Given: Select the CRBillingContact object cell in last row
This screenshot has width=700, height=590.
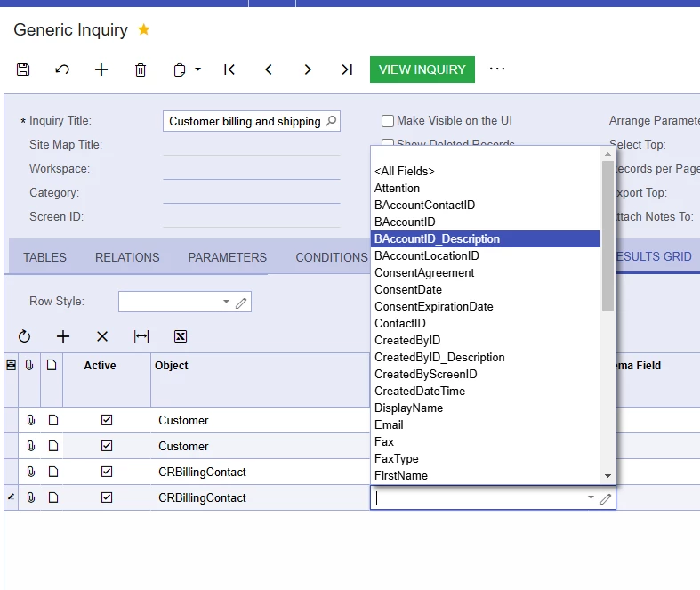Looking at the screenshot, I should pyautogui.click(x=261, y=498).
